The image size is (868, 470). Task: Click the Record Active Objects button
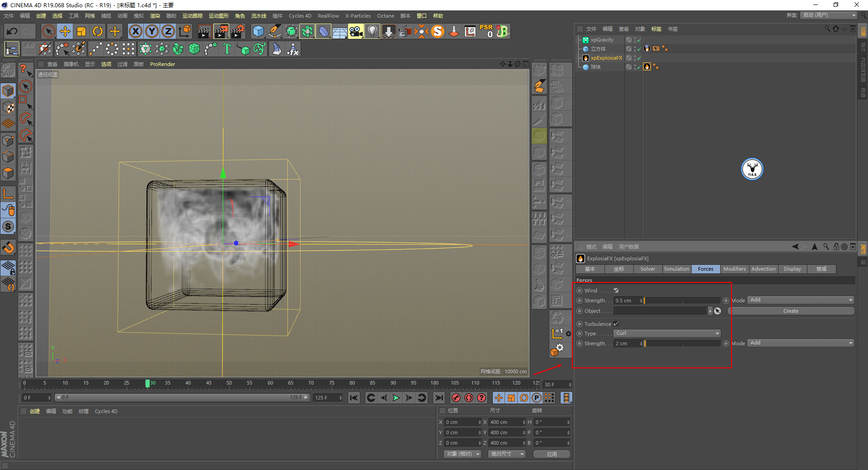pos(456,398)
